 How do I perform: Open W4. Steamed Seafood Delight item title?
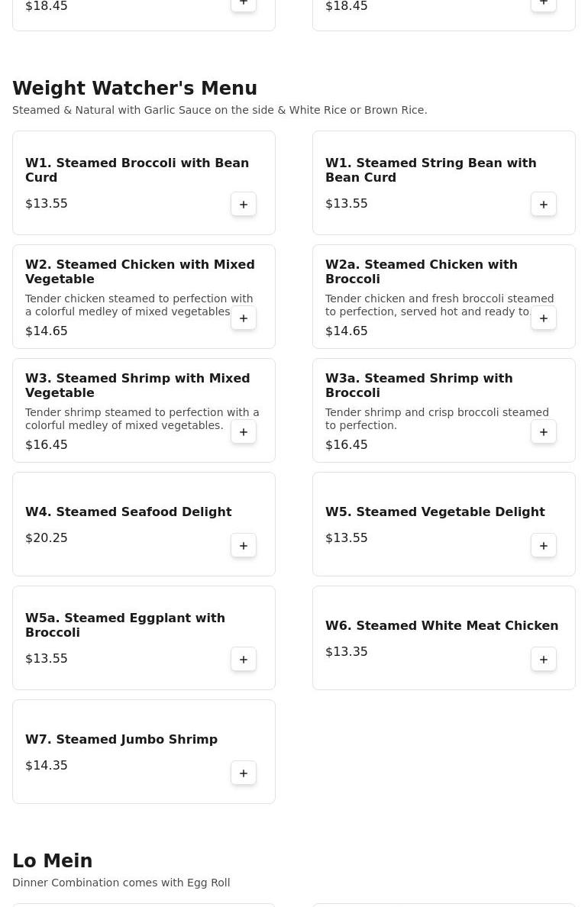click(128, 512)
